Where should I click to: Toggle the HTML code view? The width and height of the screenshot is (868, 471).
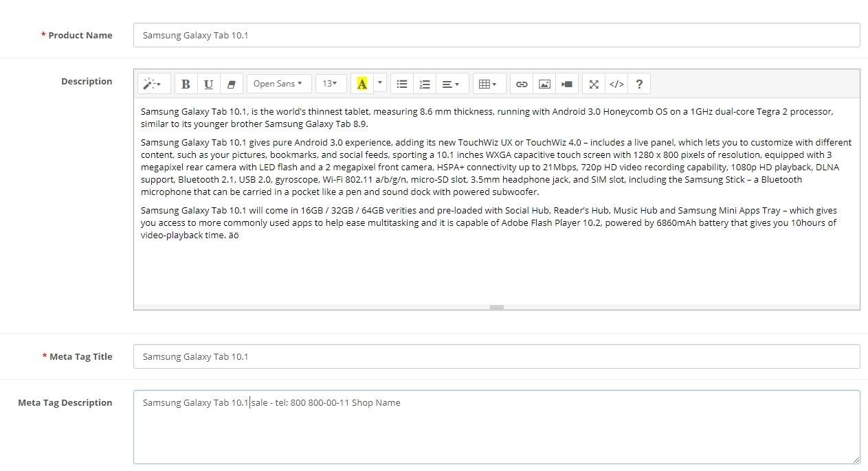point(616,84)
